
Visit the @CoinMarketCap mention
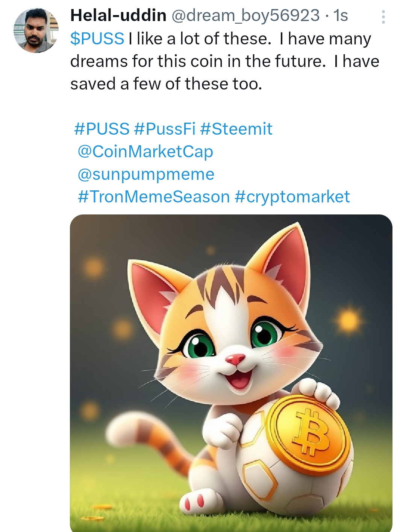point(145,152)
